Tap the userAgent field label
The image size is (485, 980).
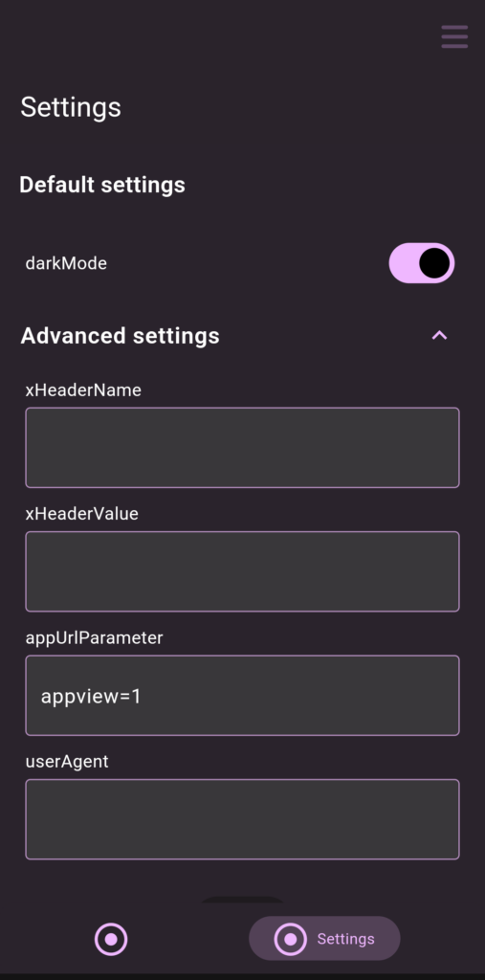coord(67,761)
